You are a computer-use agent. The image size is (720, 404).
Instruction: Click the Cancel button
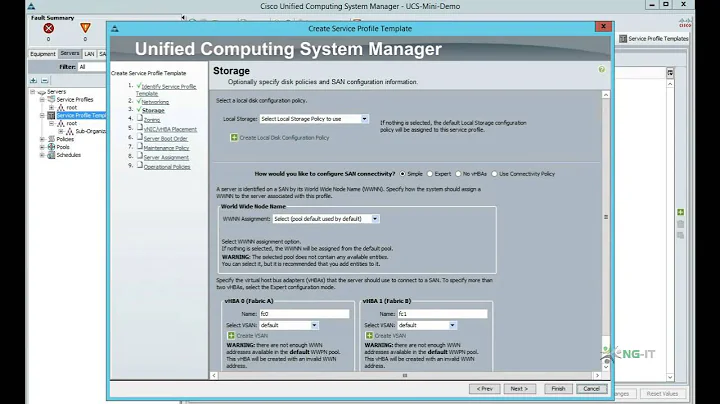coord(591,389)
